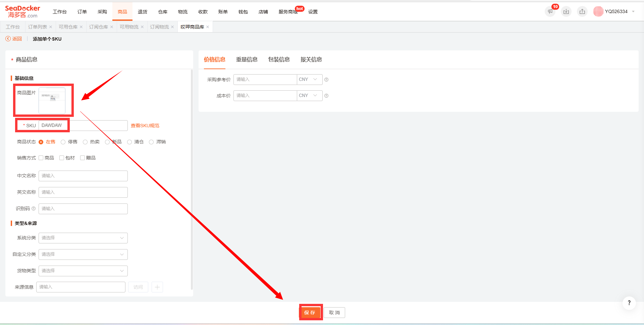The width and height of the screenshot is (644, 325).
Task: Open the announcements megaphone icon
Action: coord(550,11)
